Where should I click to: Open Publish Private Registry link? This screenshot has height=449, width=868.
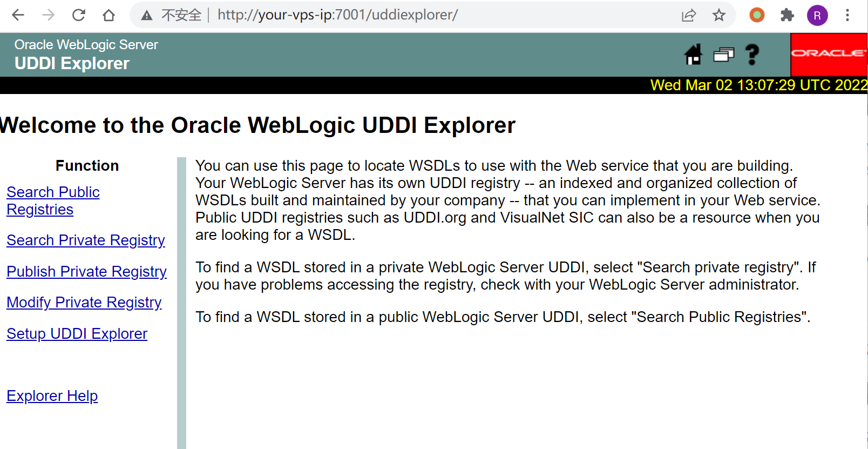86,271
